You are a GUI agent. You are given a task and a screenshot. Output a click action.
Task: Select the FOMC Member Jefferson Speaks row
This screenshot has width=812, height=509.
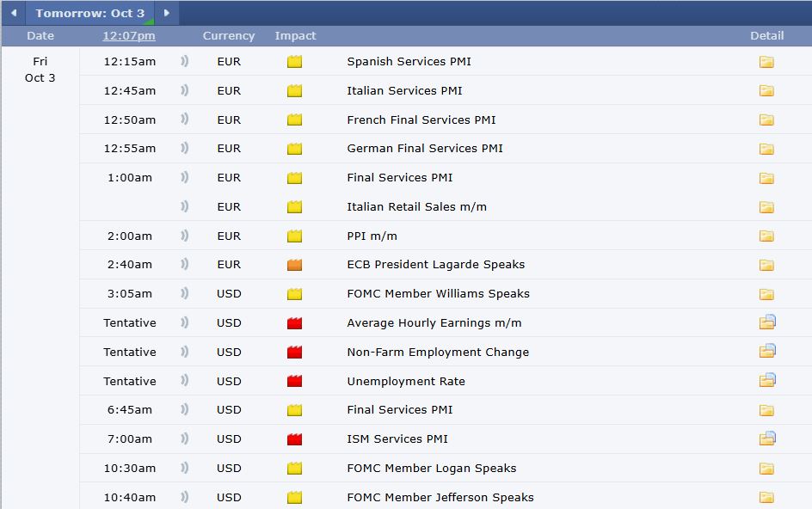pyautogui.click(x=440, y=497)
